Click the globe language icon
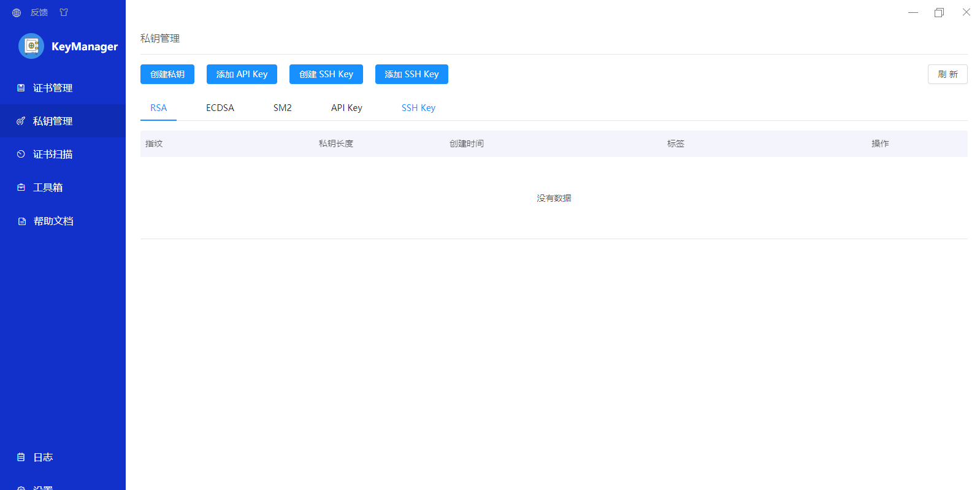 (17, 13)
